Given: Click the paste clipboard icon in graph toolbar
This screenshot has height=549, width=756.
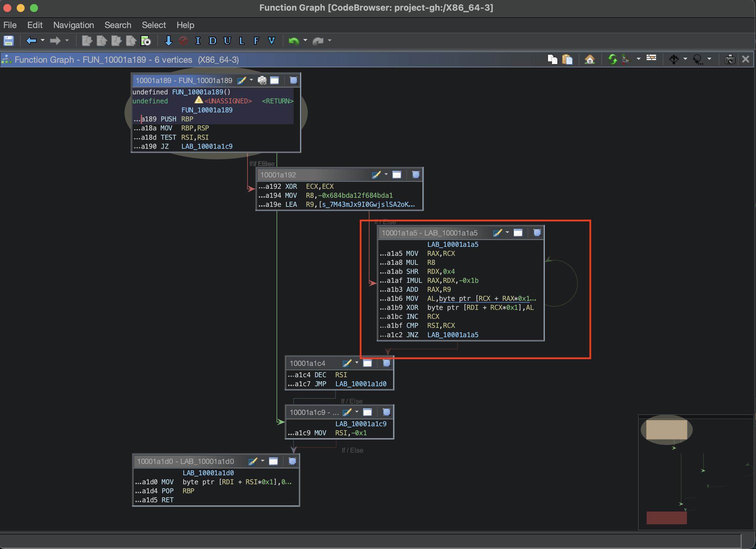Looking at the screenshot, I should coord(567,59).
